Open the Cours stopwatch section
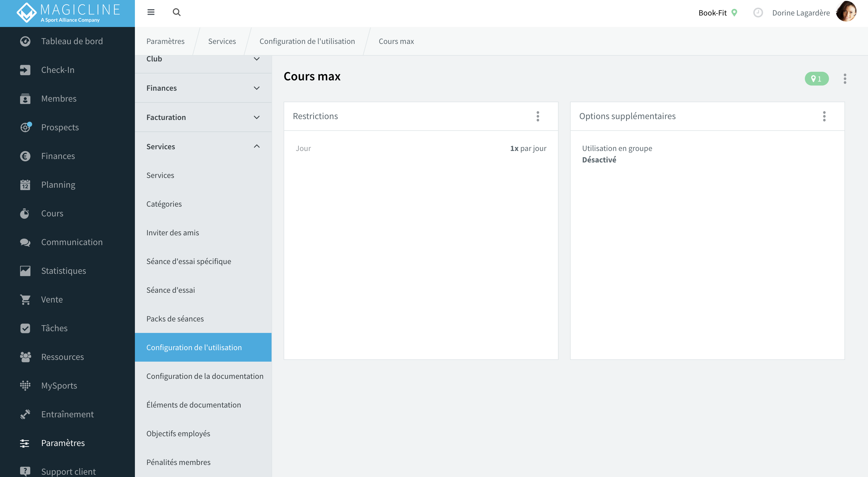The image size is (868, 477). coord(67,213)
